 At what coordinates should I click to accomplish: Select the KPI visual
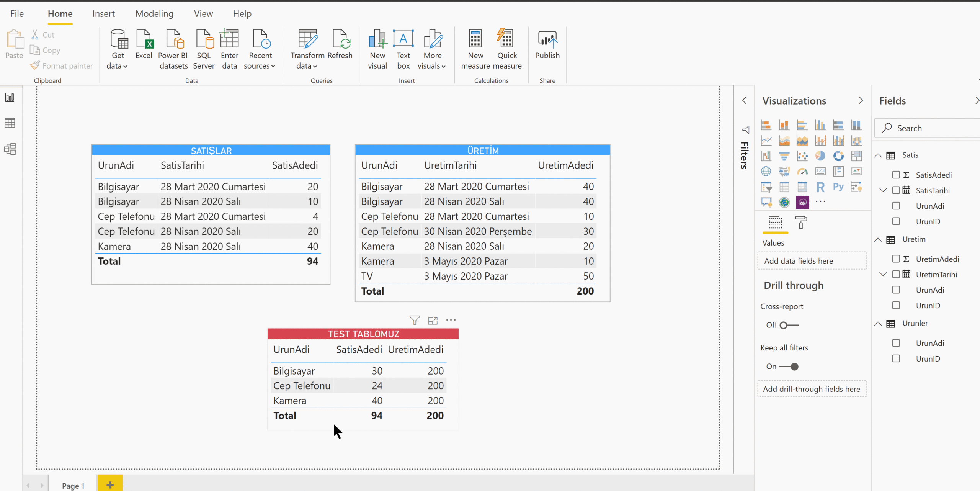click(856, 171)
